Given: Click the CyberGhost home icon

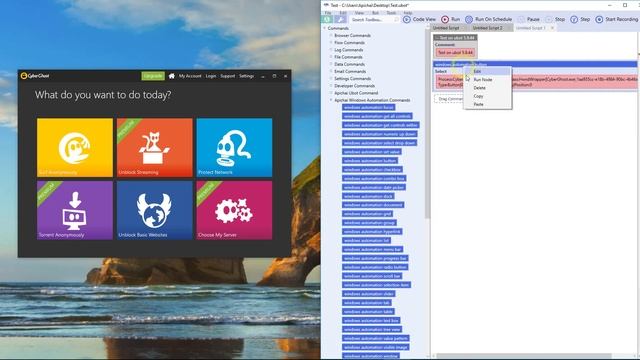Looking at the screenshot, I should click(x=171, y=76).
